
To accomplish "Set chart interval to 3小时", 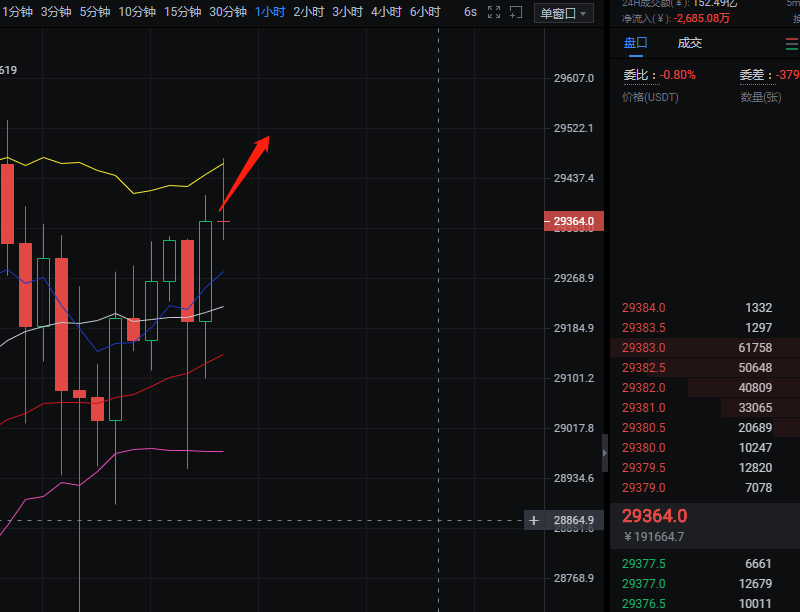I will point(347,12).
